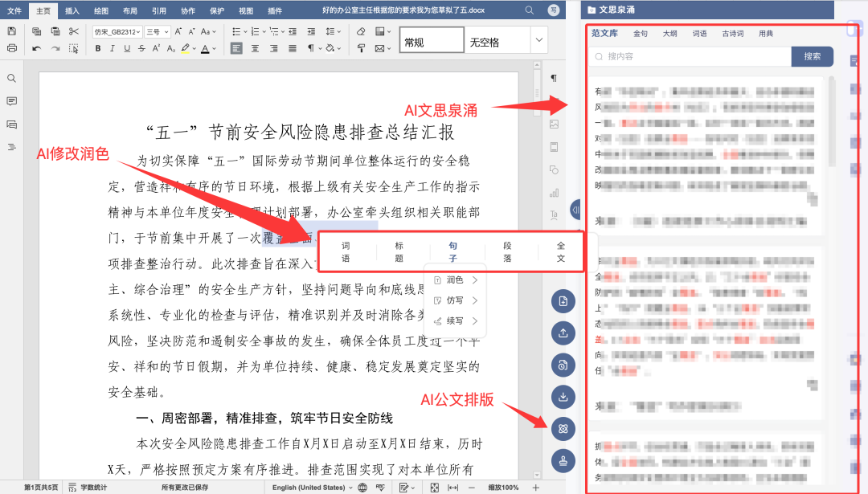Image resolution: width=868 pixels, height=494 pixels.
Task: Click the download round button in sidebar
Action: click(x=563, y=396)
